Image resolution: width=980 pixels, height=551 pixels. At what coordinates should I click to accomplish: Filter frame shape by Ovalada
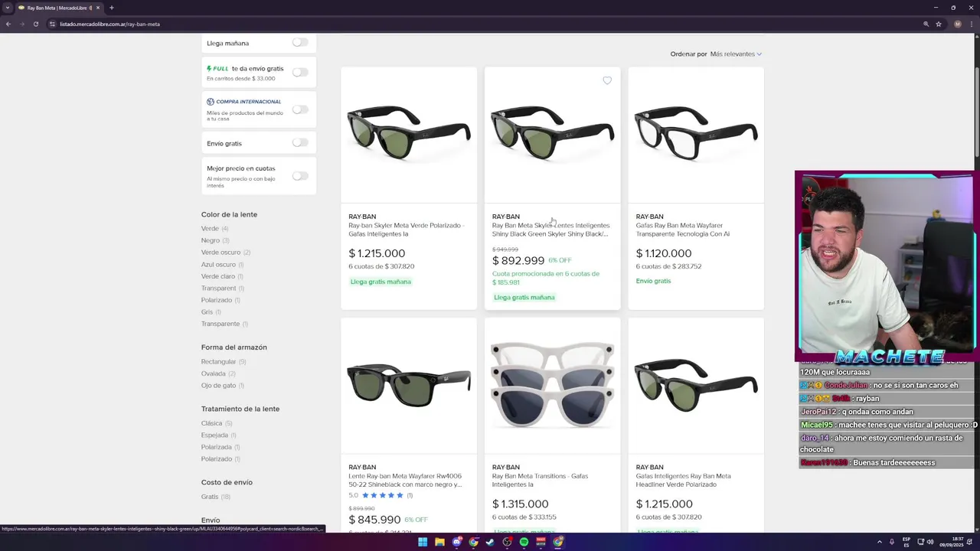[x=214, y=373]
